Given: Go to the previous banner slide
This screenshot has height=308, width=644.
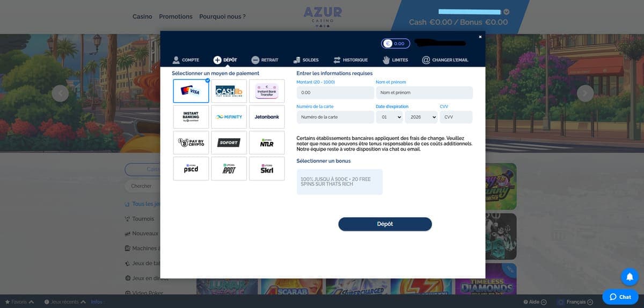Looking at the screenshot, I should (60, 94).
